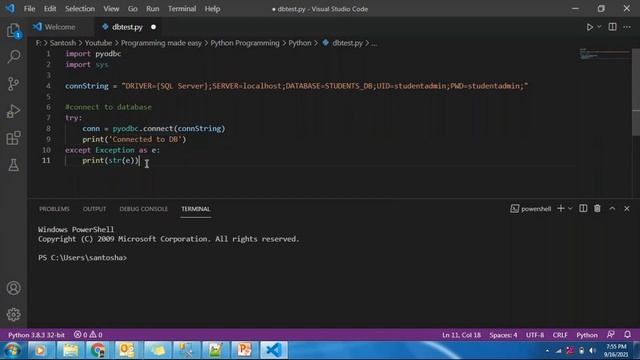640x360 pixels.
Task: Switch to the Welcome tab
Action: tap(60, 27)
